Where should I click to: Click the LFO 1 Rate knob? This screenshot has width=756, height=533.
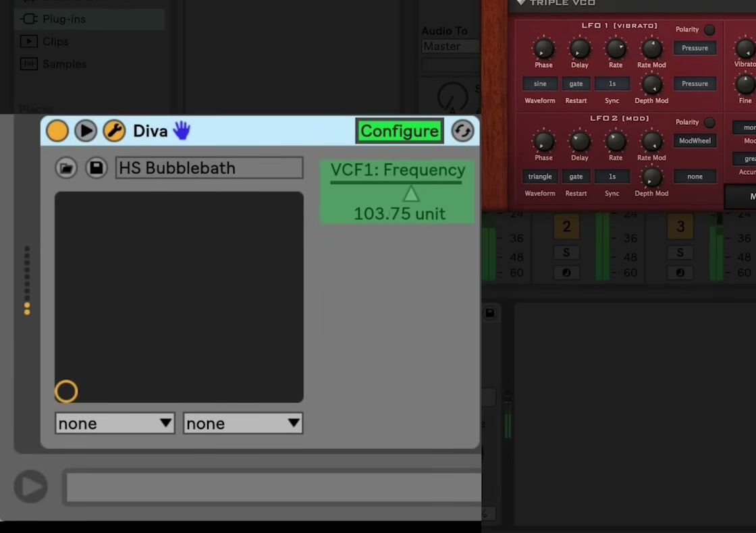(616, 49)
